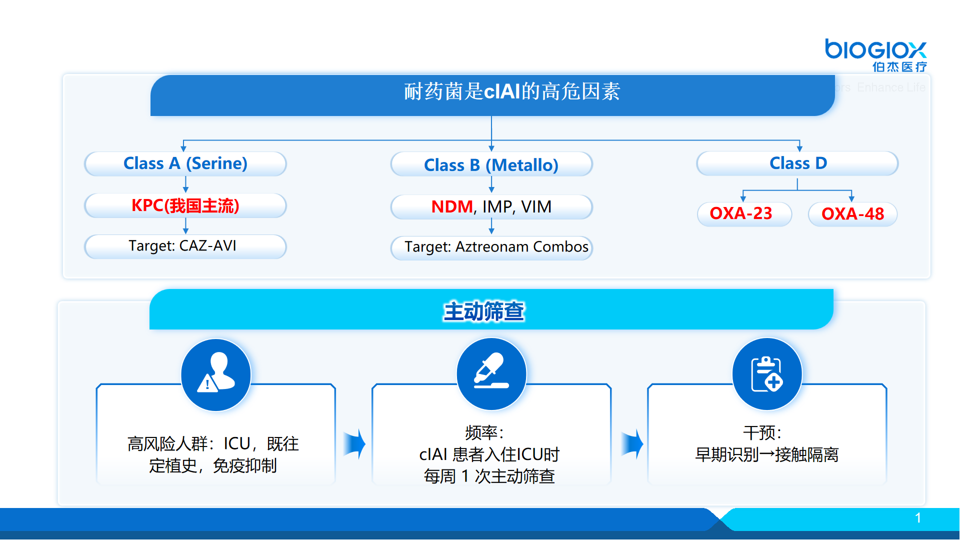Screen dimensions: 960x540
Task: Click the arrow before the intervention card
Action: coord(631,443)
